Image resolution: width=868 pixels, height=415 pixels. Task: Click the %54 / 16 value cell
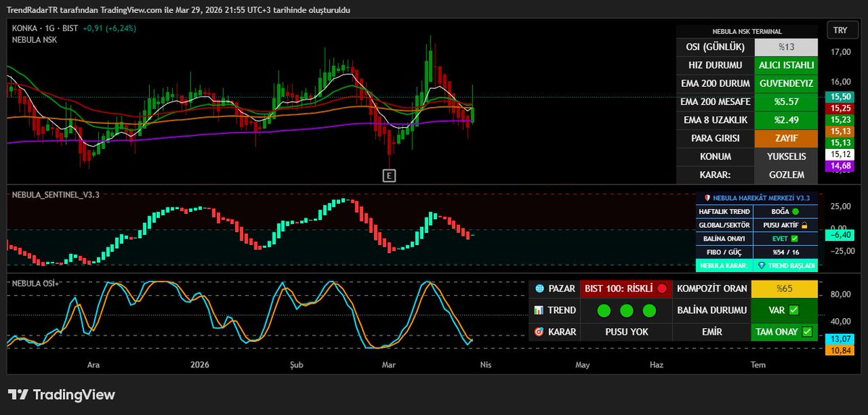[785, 252]
